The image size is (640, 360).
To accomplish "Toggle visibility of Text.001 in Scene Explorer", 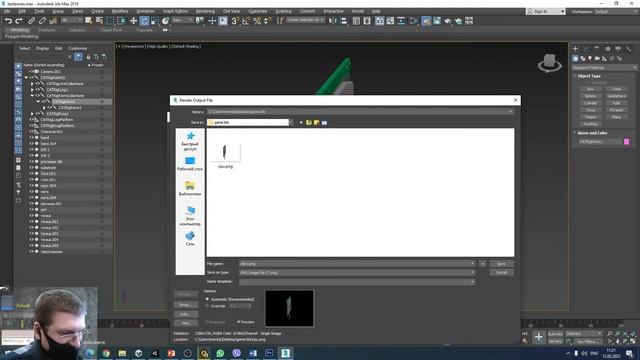I will tap(31, 174).
